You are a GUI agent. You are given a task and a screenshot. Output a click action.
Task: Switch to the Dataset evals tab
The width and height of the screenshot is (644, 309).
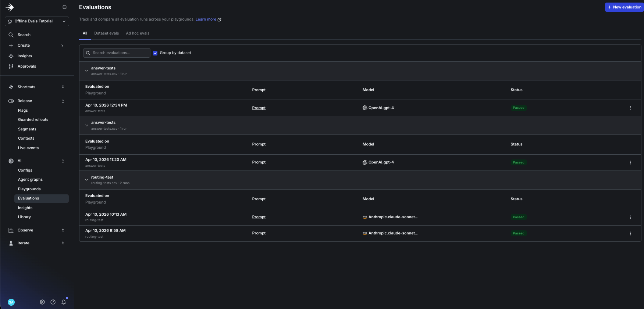[107, 33]
